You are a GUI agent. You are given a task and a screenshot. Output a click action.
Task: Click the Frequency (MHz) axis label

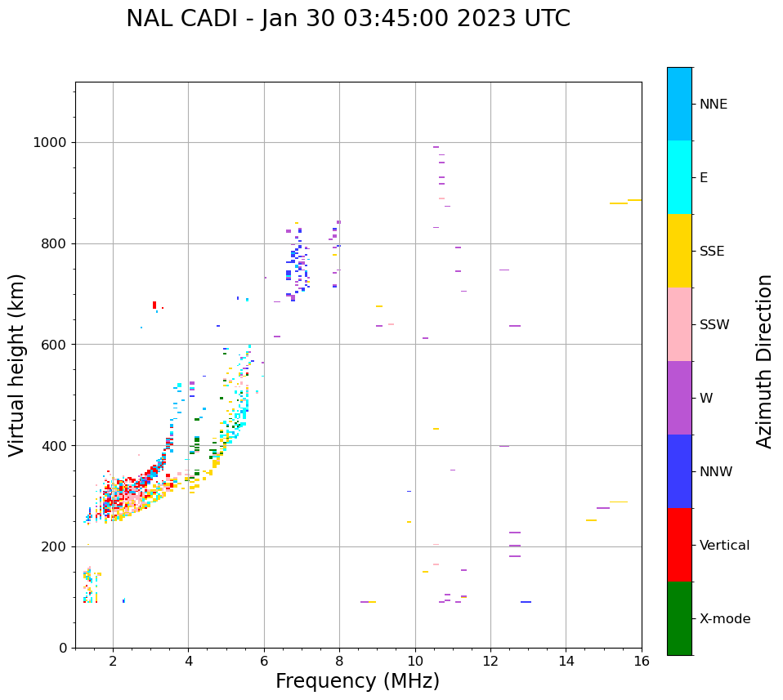tap(357, 681)
